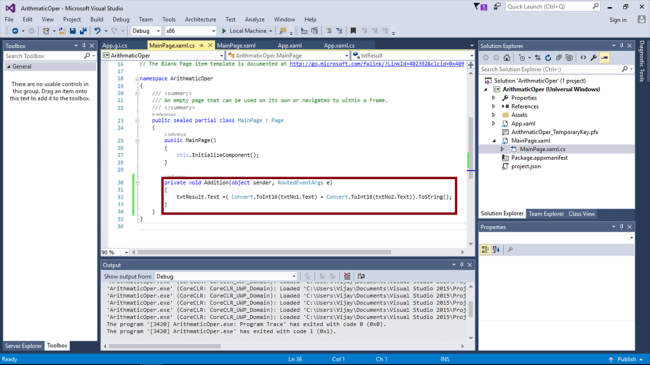Click the Undo arrow icon

click(x=97, y=31)
